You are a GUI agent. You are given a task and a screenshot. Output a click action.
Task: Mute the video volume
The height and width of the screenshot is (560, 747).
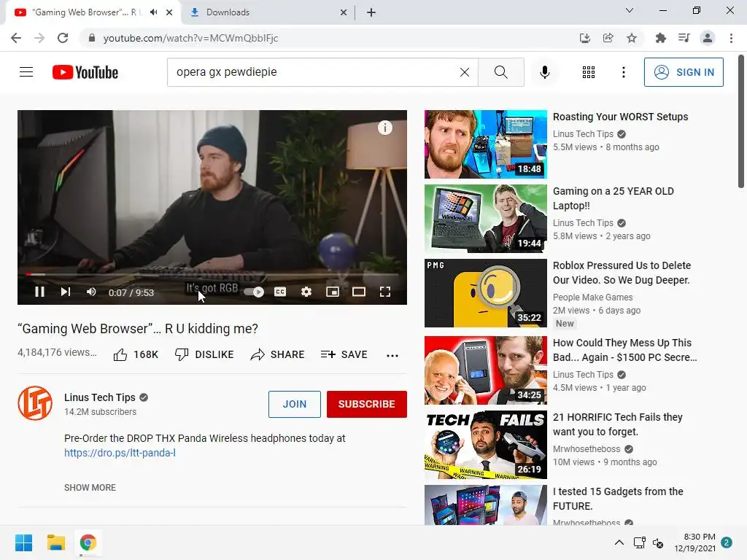[91, 292]
